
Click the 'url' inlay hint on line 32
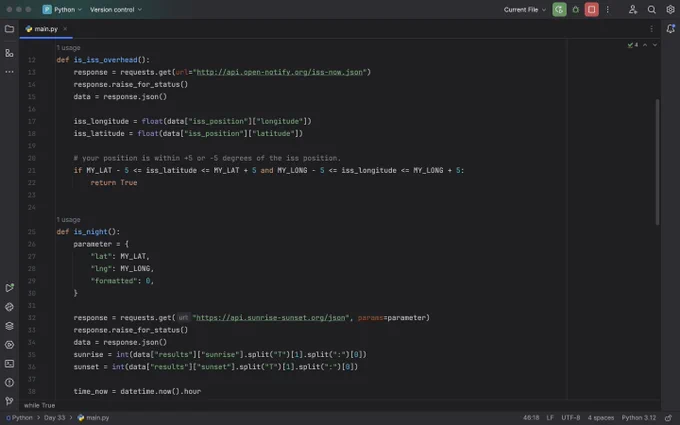coord(183,318)
